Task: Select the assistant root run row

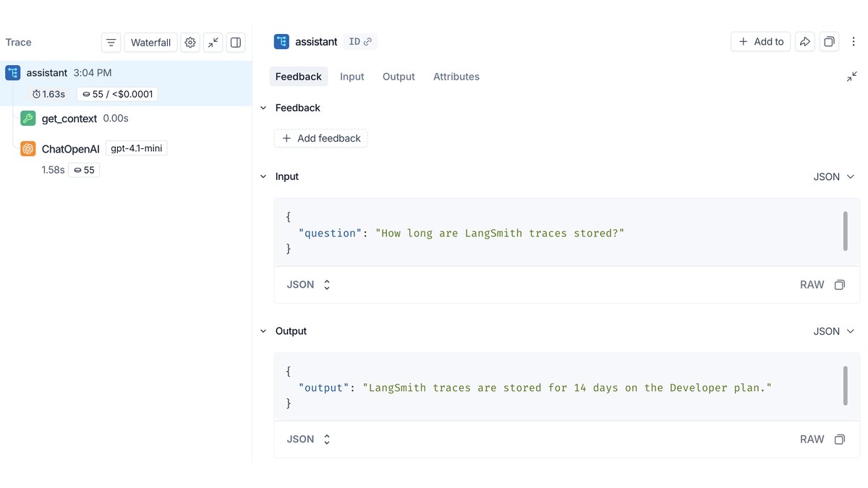Action: click(x=126, y=83)
